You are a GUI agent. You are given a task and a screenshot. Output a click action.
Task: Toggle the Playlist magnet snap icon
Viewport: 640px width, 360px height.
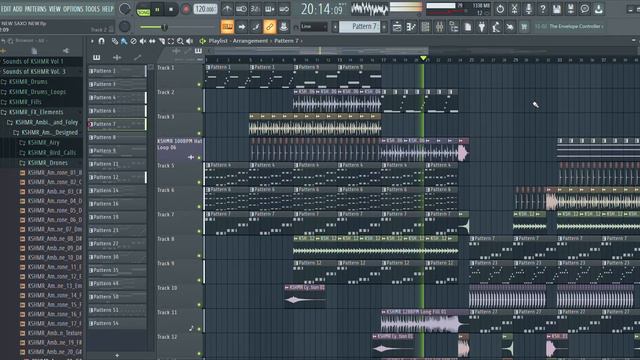coord(102,41)
